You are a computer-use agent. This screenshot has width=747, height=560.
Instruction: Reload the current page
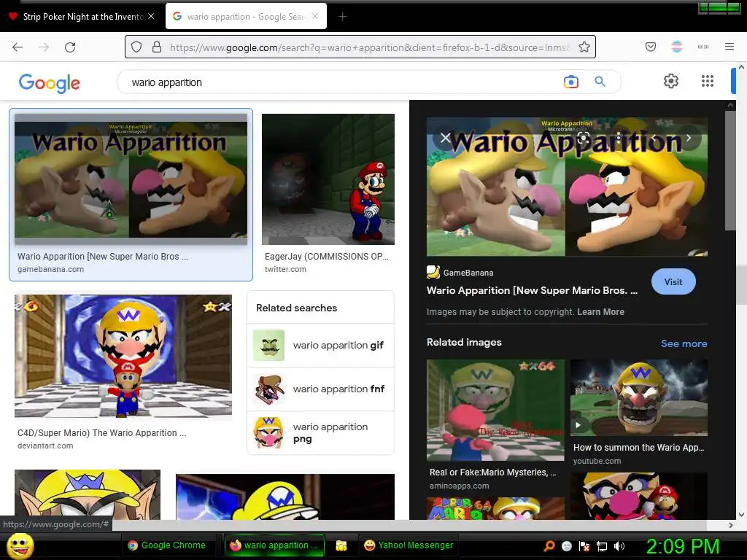pyautogui.click(x=70, y=47)
